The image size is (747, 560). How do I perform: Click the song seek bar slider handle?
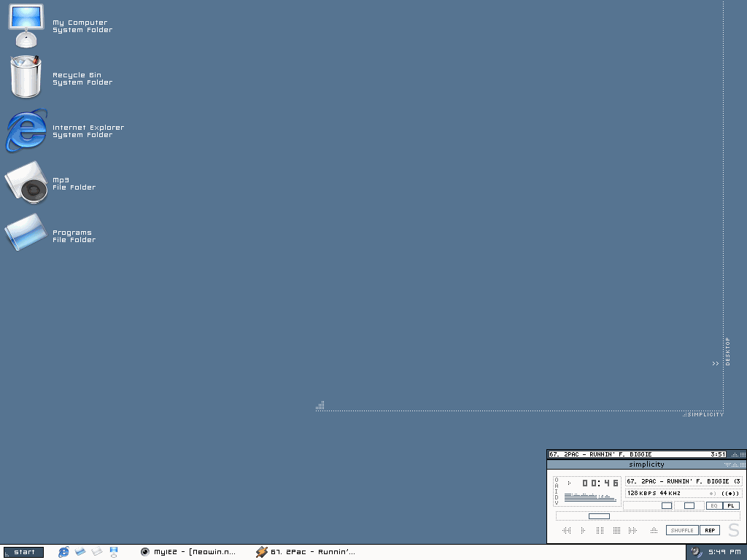599,516
